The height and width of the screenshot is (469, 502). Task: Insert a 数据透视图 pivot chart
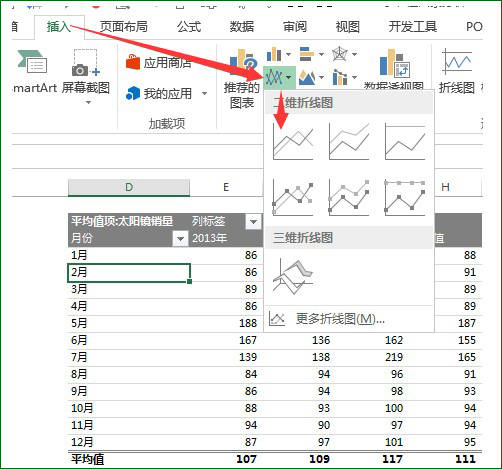(393, 70)
